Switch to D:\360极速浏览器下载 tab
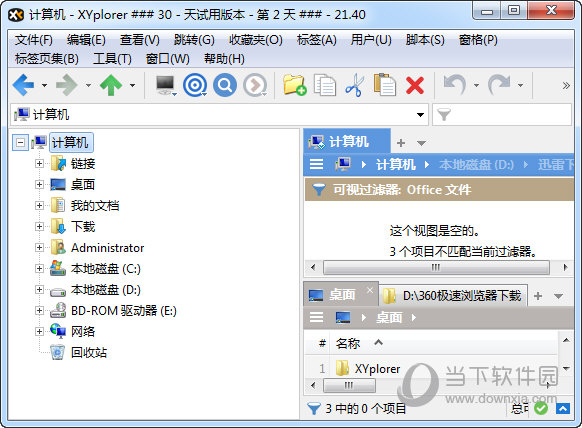582x428 pixels. [453, 296]
